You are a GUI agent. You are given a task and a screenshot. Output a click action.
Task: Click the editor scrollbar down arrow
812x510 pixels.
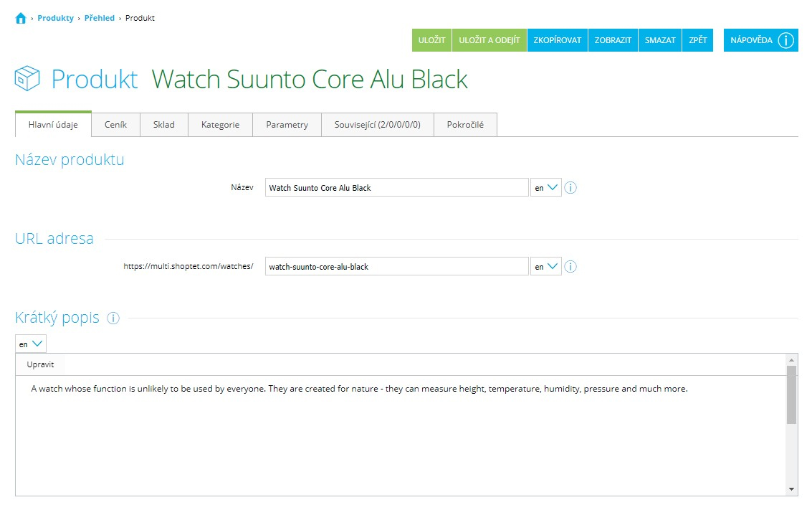click(791, 488)
